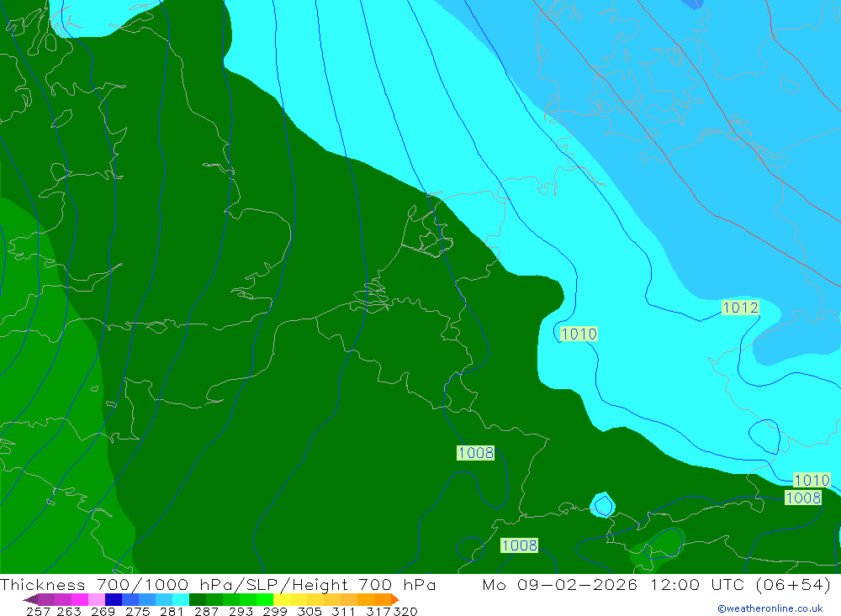Click the weatheronline.co.uk copyright link
The height and width of the screenshot is (616, 841).
click(770, 608)
